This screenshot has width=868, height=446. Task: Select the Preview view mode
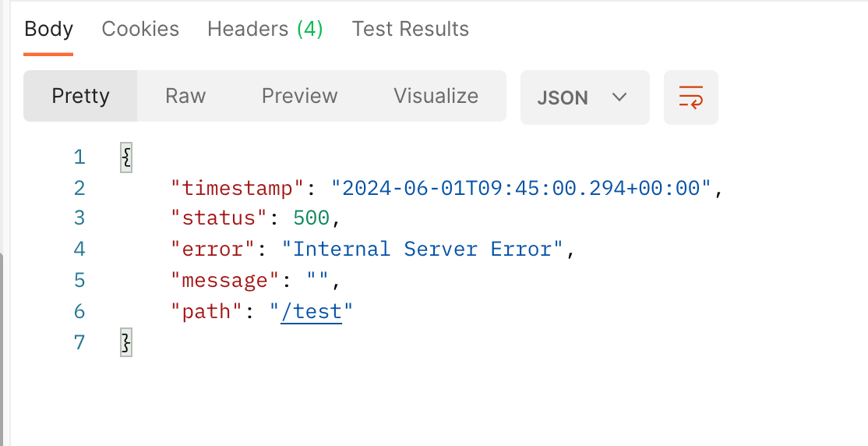tap(299, 96)
